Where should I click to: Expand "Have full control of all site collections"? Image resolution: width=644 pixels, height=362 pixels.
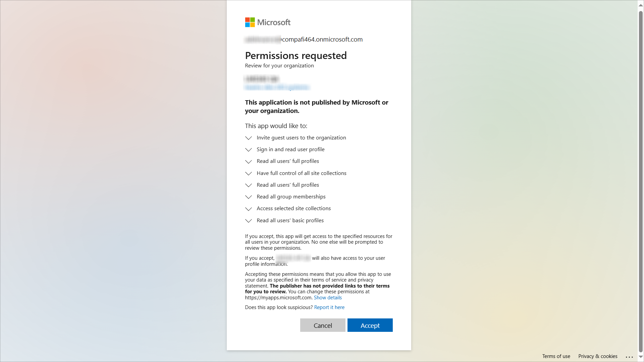(x=249, y=174)
